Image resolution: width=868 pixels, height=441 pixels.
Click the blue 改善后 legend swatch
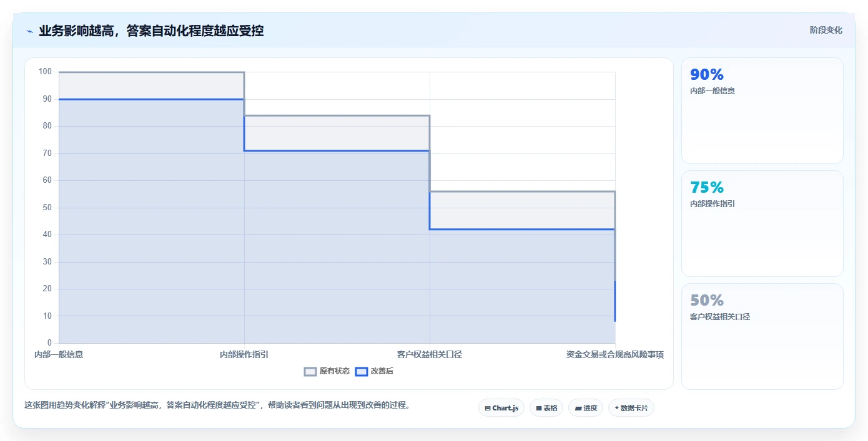(361, 371)
